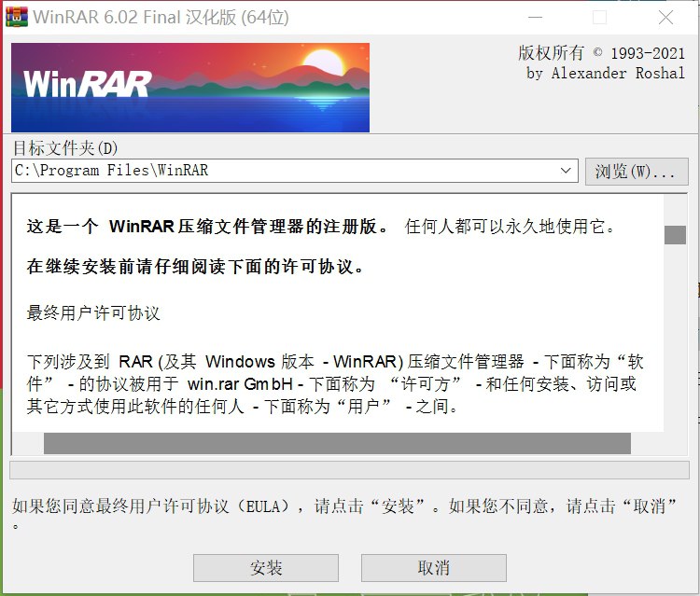This screenshot has width=700, height=596.
Task: Click the 目标文件夹(D) label
Action: coord(65,147)
